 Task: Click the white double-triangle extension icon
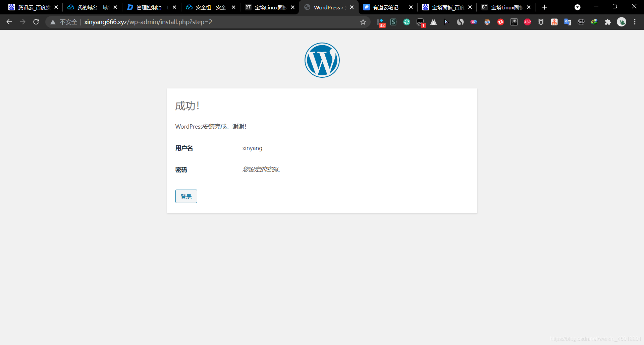[x=433, y=22]
